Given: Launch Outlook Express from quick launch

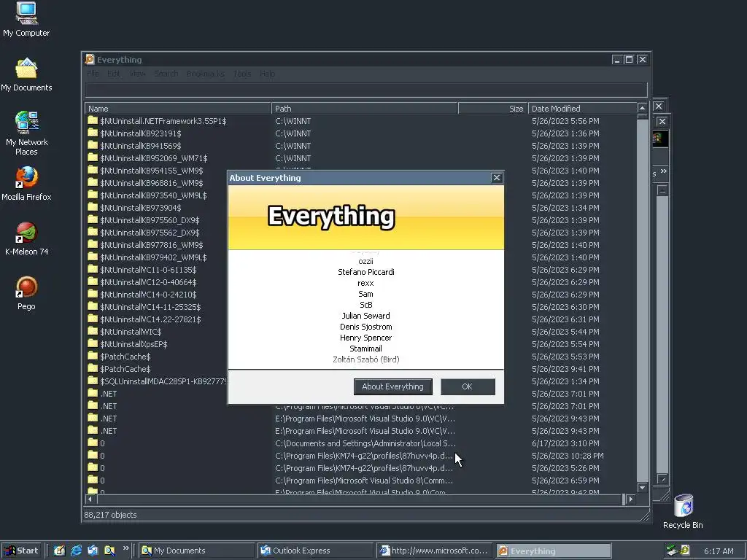Looking at the screenshot, I should click(93, 551).
